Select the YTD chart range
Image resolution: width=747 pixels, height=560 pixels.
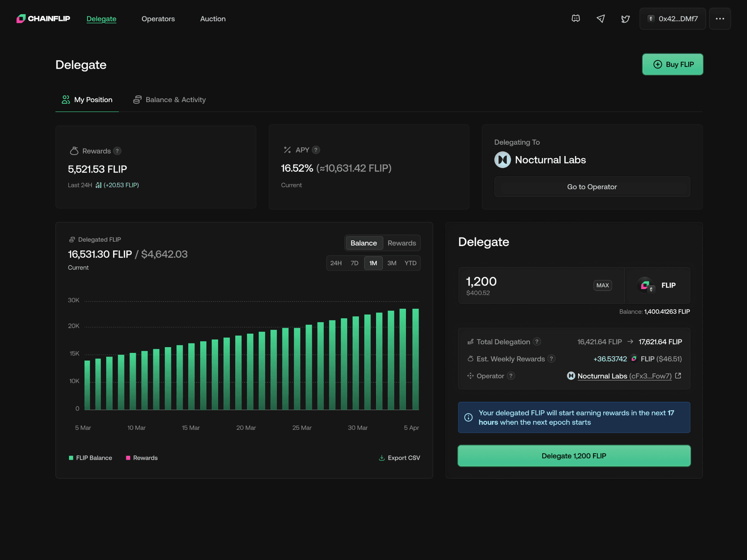point(410,263)
